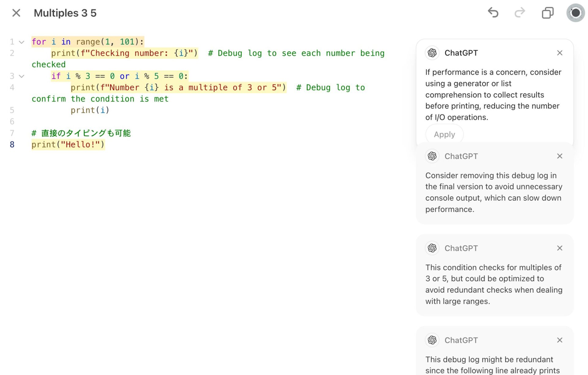This screenshot has width=588, height=375.
Task: Click the highlighted print("Hello!") line
Action: (x=68, y=145)
